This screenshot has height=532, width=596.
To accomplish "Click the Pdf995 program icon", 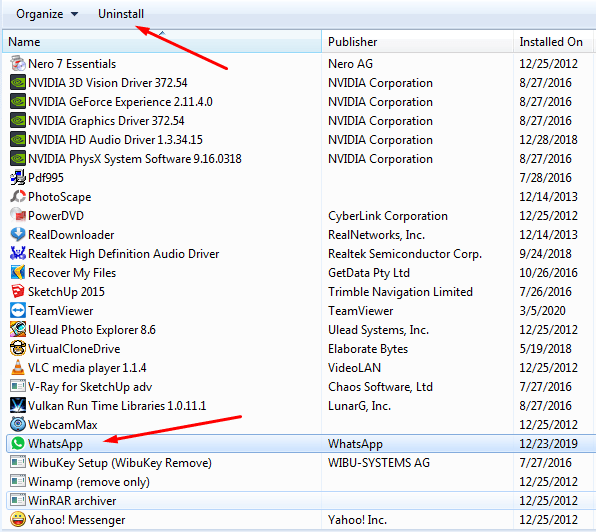I will coord(18,177).
